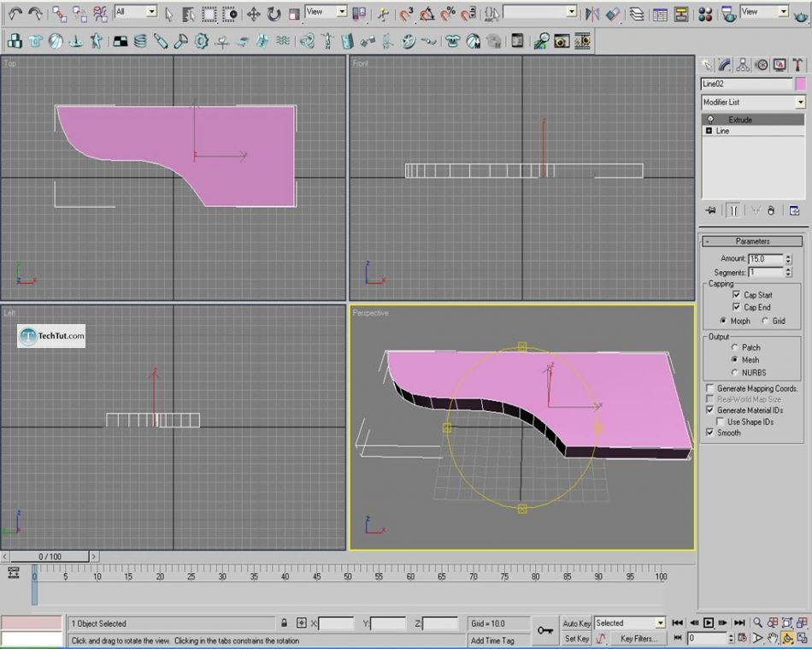Screen dimensions: 812x649
Task: Select the Extrude modifier in the stack
Action: pos(753,120)
